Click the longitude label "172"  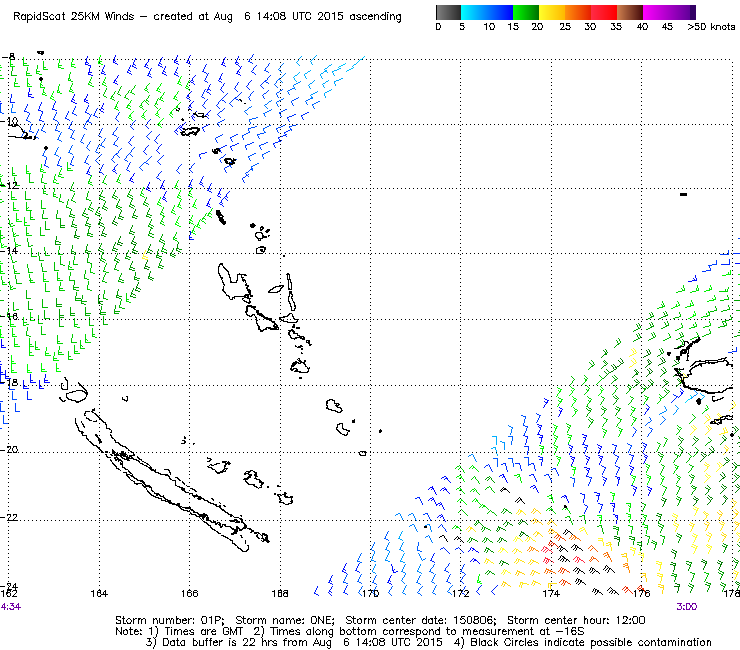461,593
